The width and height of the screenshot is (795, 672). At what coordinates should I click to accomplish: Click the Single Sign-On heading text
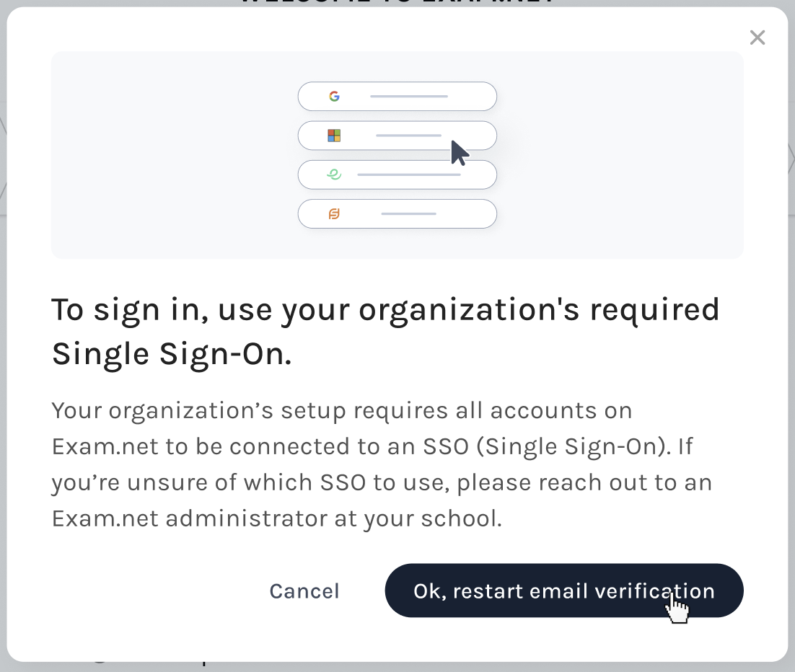385,332
